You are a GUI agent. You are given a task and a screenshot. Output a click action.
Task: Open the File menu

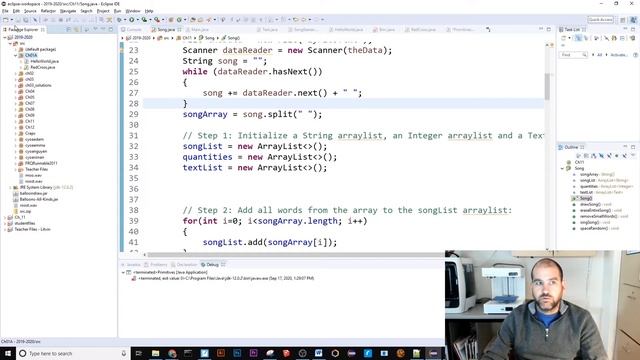[x=5, y=11]
